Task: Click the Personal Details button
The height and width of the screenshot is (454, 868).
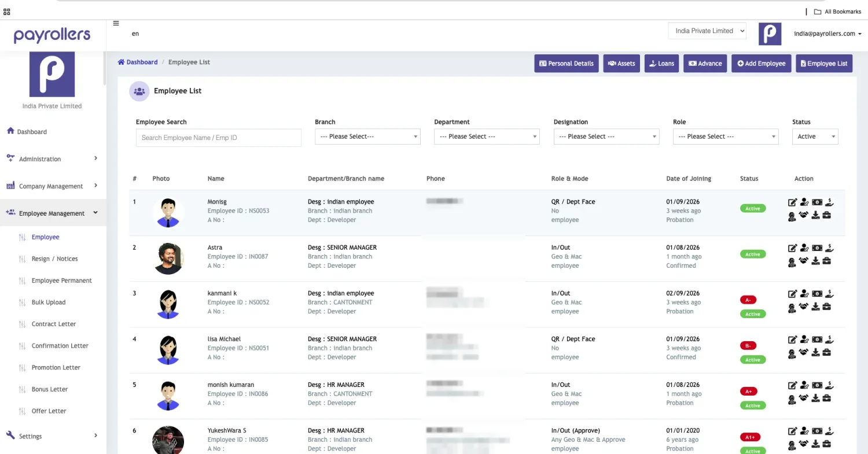Action: (x=566, y=64)
